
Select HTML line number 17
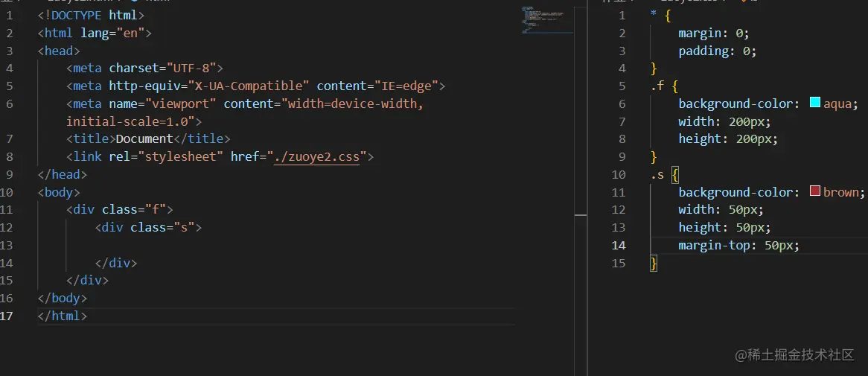(6, 316)
